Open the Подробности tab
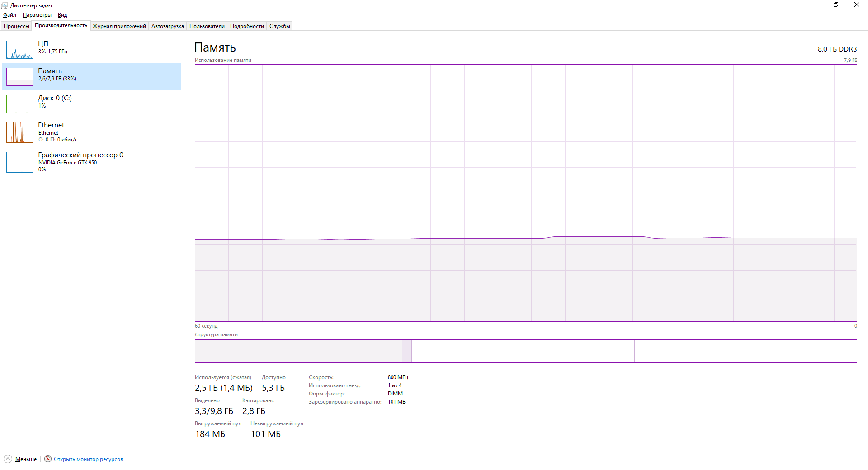The width and height of the screenshot is (868, 470). click(x=247, y=26)
